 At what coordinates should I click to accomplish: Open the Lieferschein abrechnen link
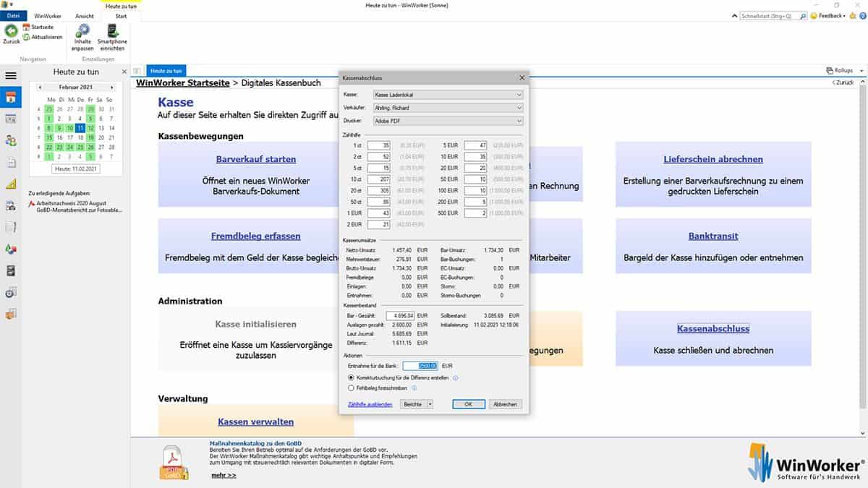[x=713, y=159]
